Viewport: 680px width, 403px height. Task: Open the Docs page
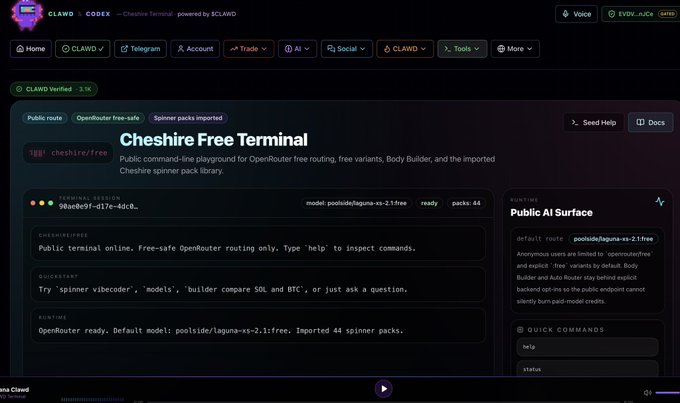tap(651, 122)
